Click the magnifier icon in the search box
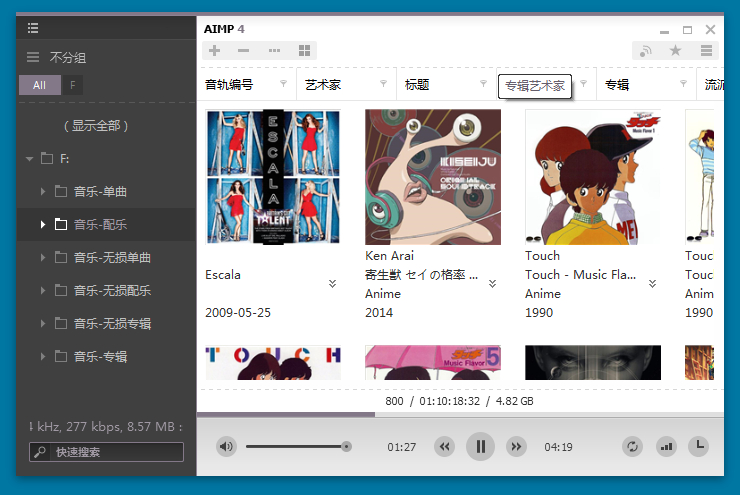Screen dimensions: 740x495 pos(40,452)
